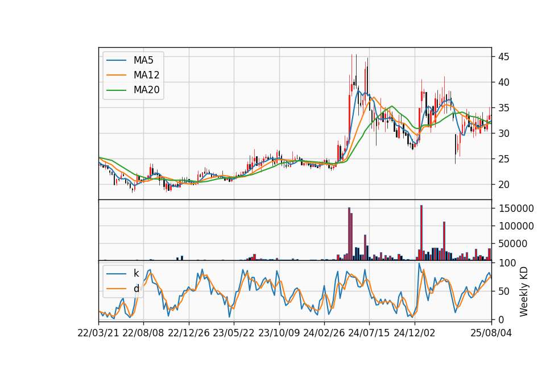
Task: Click the d legend label
Action: [136, 289]
